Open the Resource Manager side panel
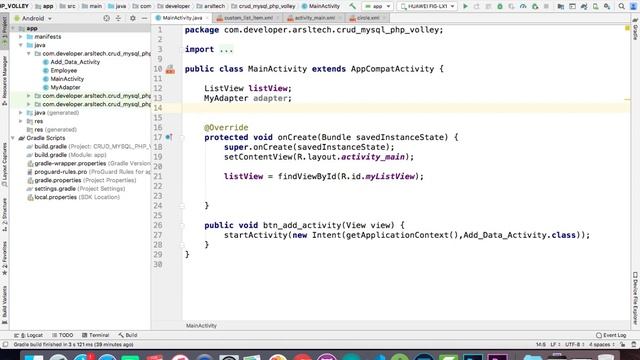 coord(4,80)
